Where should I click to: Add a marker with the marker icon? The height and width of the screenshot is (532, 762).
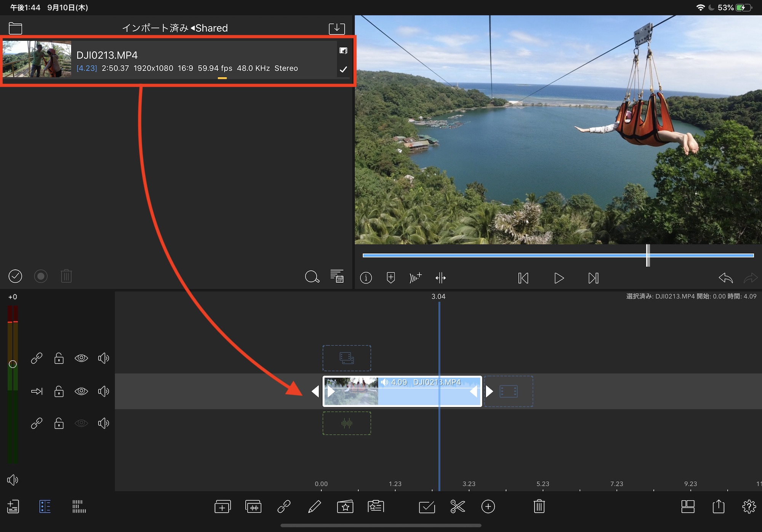click(391, 278)
